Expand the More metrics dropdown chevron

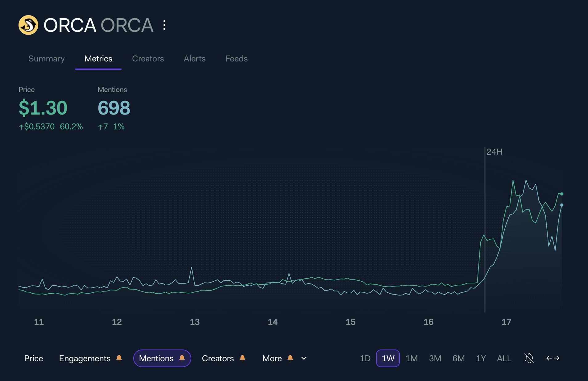(304, 358)
